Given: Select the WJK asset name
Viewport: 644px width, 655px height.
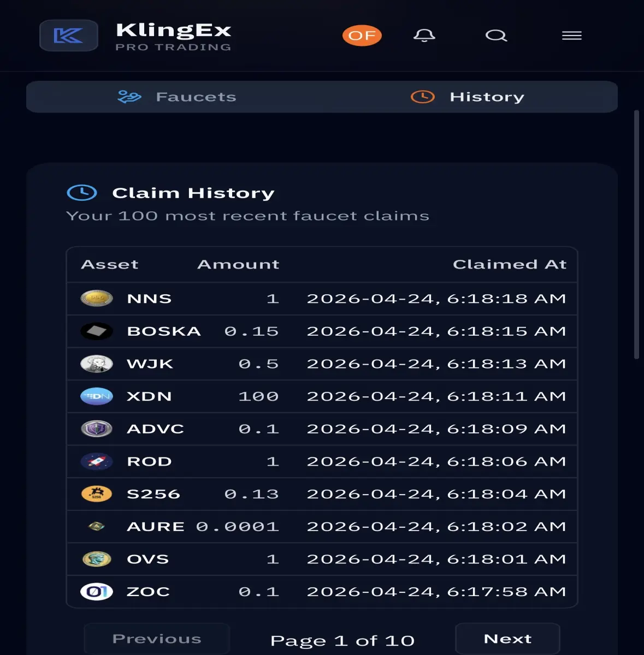Looking at the screenshot, I should [x=150, y=364].
